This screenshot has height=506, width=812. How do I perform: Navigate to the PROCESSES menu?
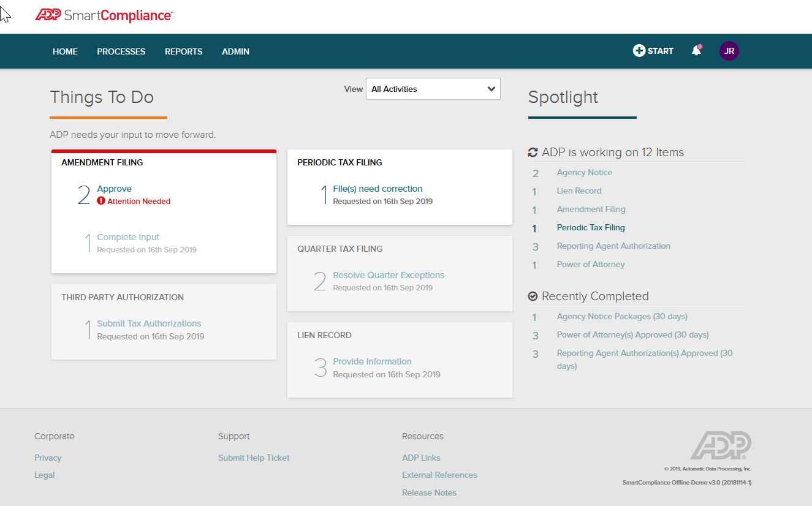[121, 51]
